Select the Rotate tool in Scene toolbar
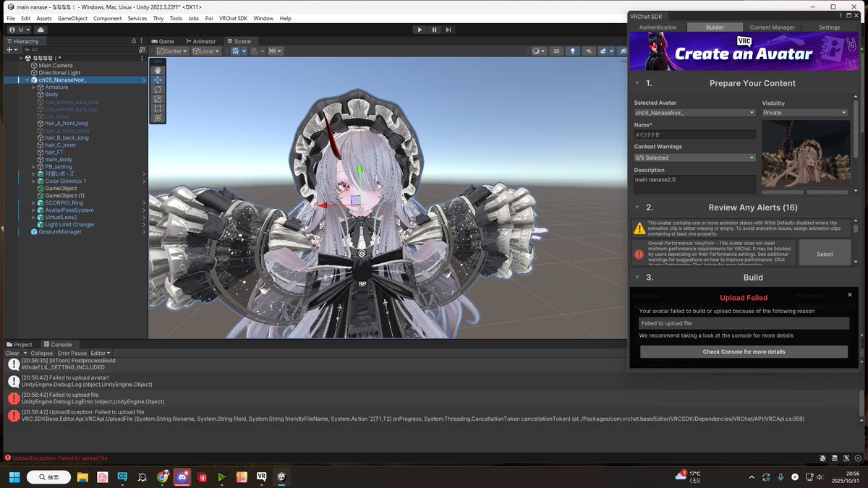 (158, 90)
